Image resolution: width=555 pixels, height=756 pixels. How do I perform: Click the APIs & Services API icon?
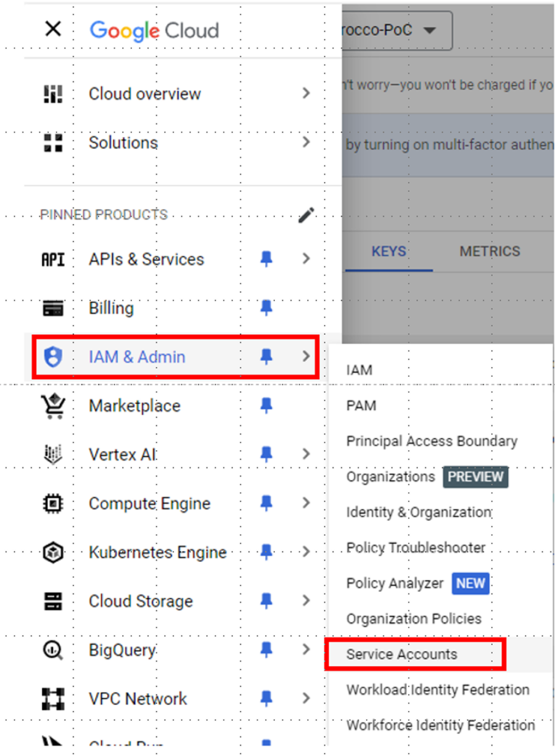click(53, 260)
